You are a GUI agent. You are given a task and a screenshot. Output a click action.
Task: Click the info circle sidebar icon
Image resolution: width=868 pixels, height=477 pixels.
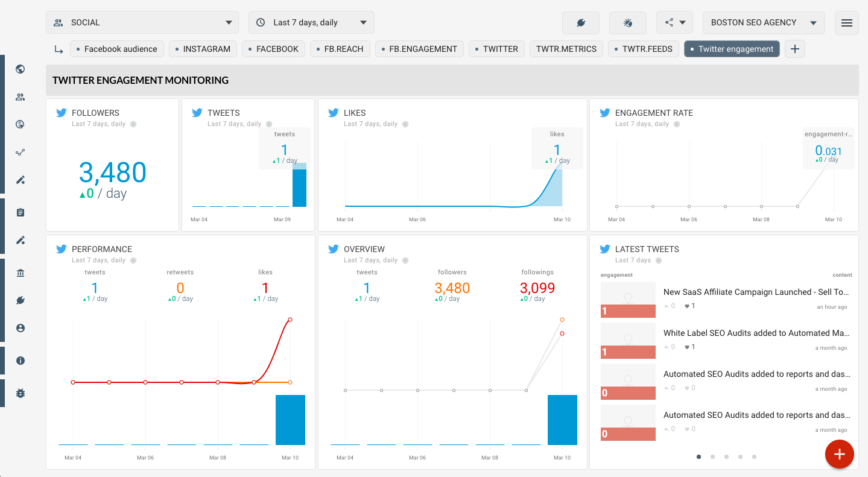(x=21, y=361)
